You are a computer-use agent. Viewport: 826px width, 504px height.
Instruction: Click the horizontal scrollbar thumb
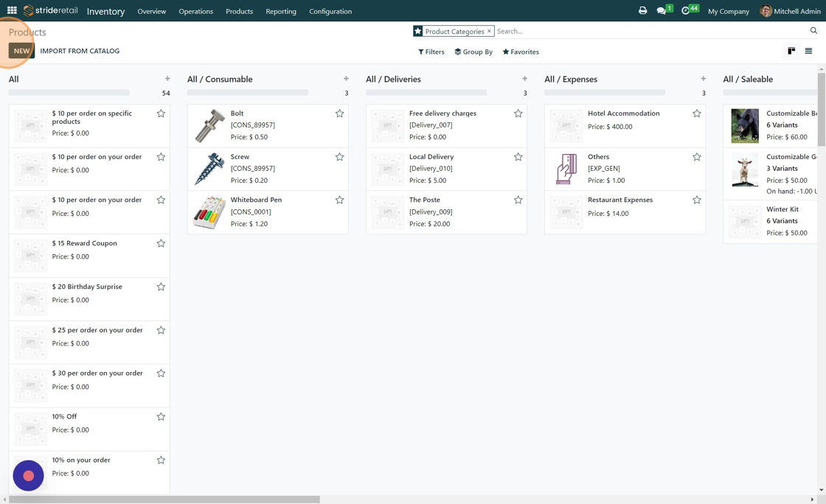164,500
